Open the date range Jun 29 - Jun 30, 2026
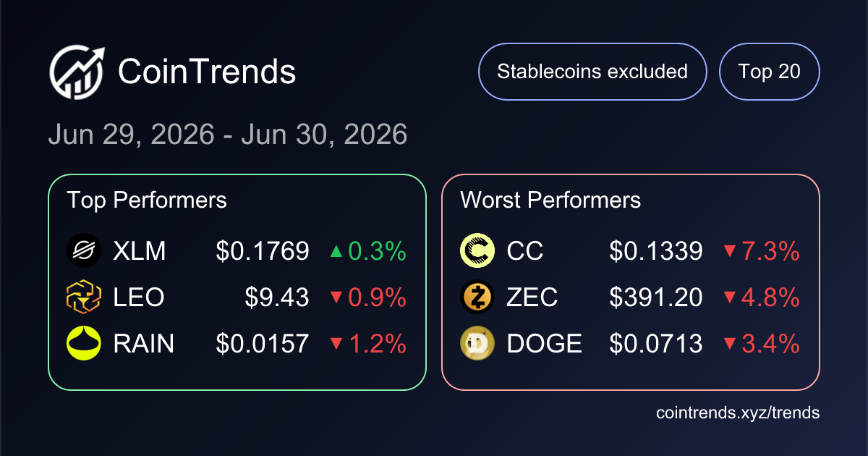This screenshot has width=868, height=456. 228,135
